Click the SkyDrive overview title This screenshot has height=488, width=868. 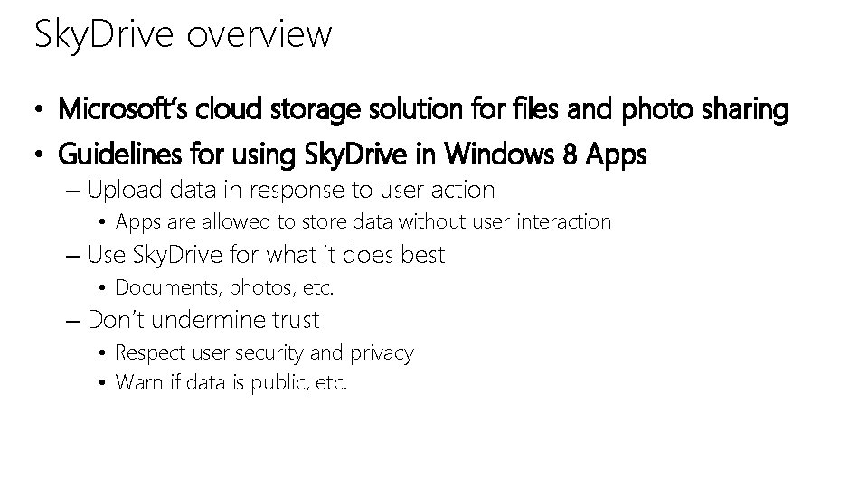(x=184, y=35)
